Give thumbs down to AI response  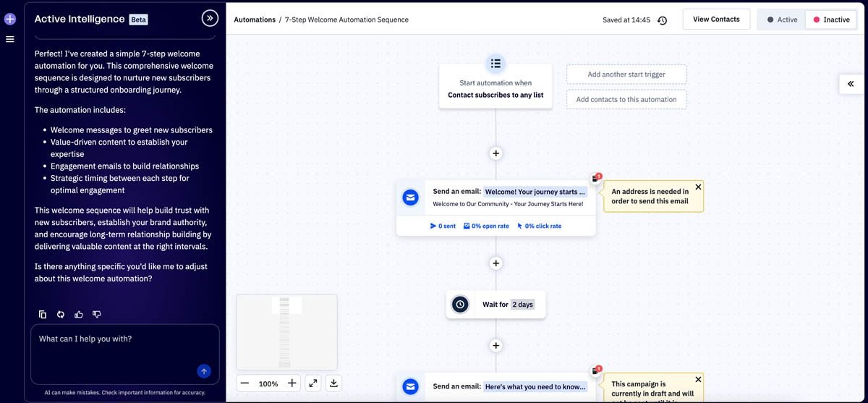pos(97,314)
